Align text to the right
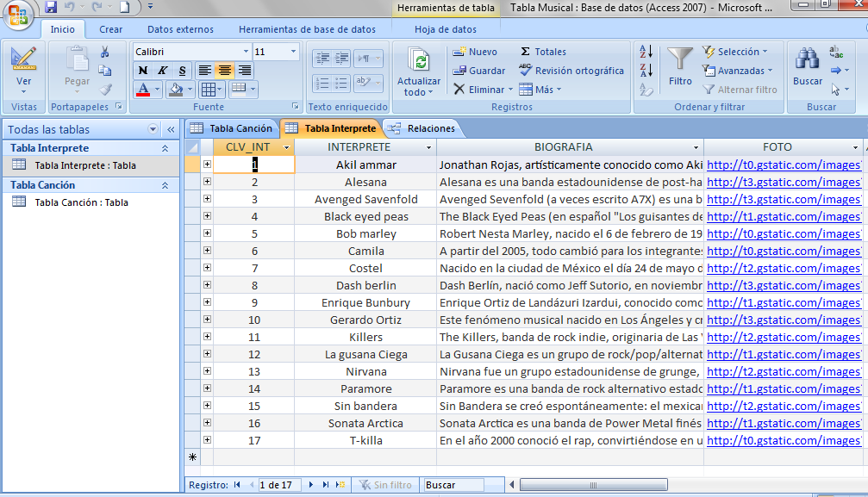Image resolution: width=868 pixels, height=497 pixels. point(245,71)
